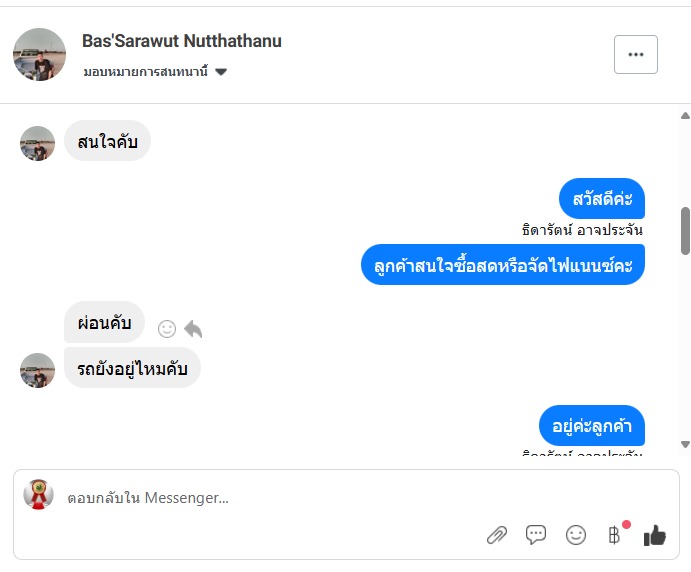Open the Bas'Sarawut Nutthathanu name link
The height and width of the screenshot is (572, 691).
pyautogui.click(x=181, y=41)
